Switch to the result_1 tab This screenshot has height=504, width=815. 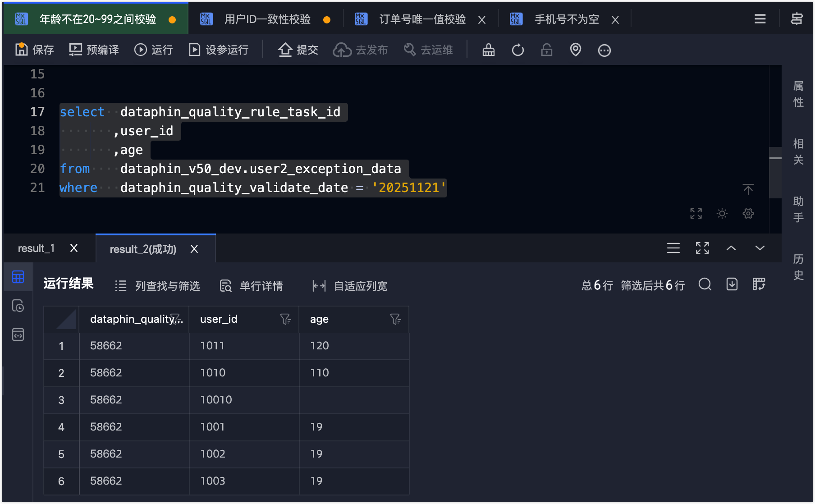click(36, 248)
